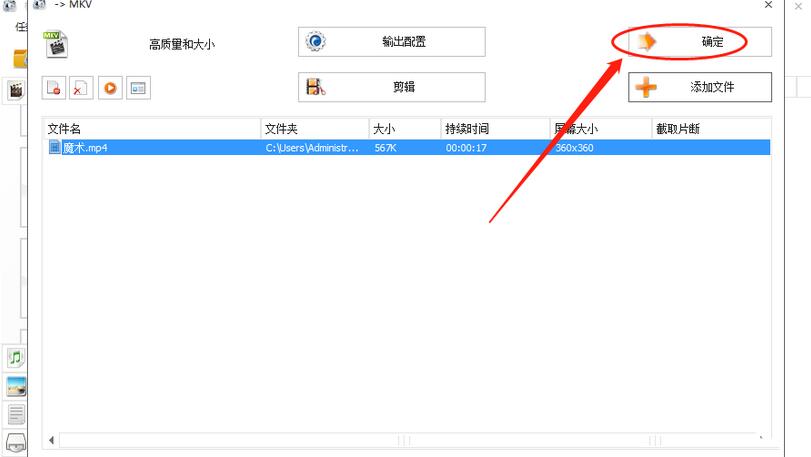
Task: Click the media file info icon
Action: tap(137, 88)
